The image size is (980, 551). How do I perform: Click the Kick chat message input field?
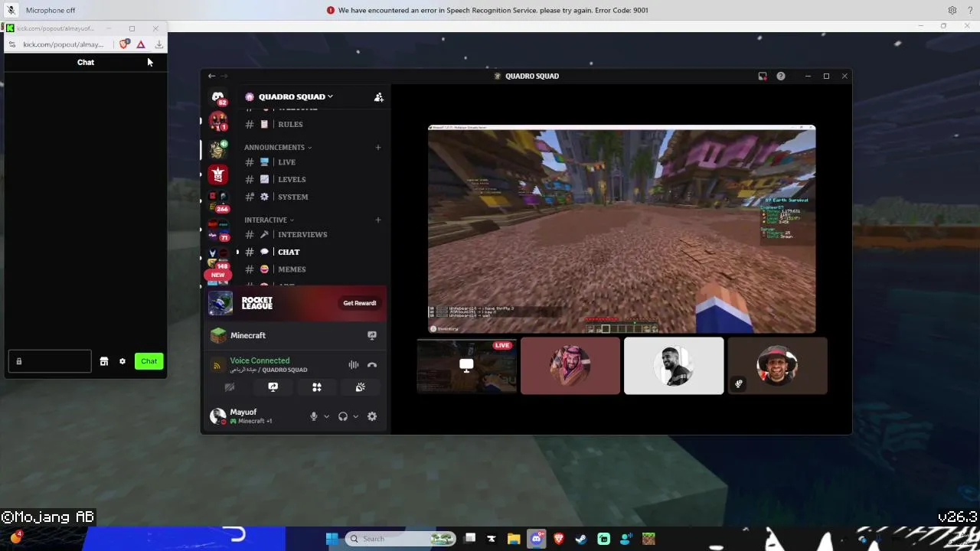(x=50, y=361)
